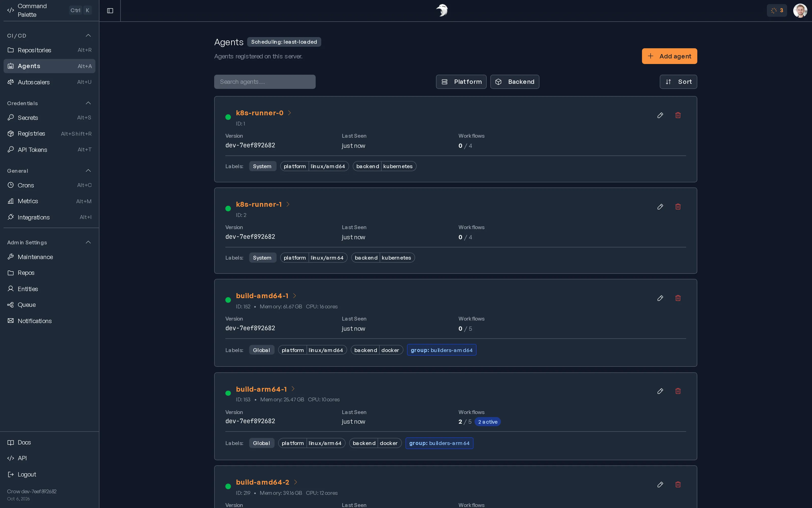Open Registries page
812x508 pixels.
click(x=49, y=134)
